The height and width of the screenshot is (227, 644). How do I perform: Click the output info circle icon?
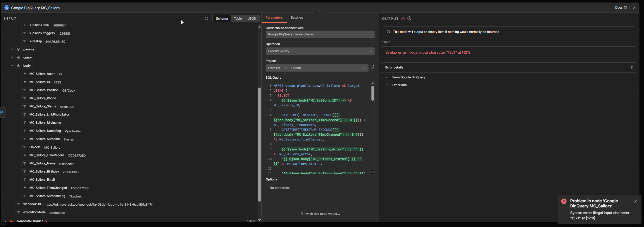[409, 19]
